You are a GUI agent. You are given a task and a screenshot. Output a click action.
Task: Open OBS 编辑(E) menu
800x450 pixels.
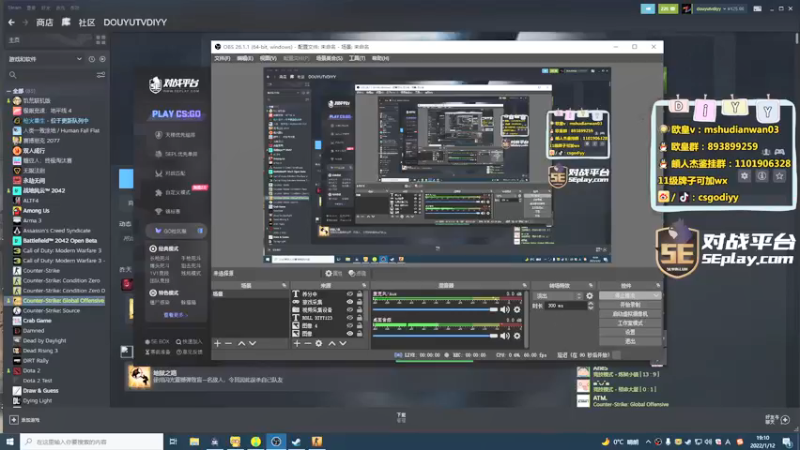(245, 59)
